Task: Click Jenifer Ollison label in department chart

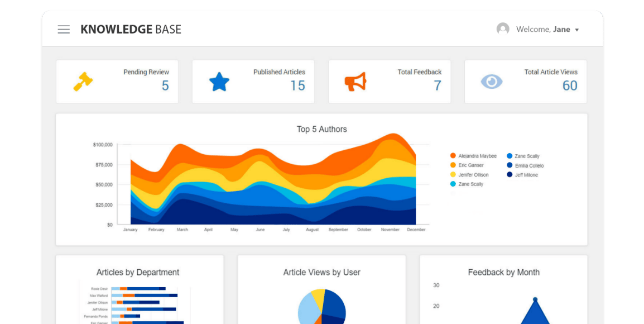Action: [97, 303]
